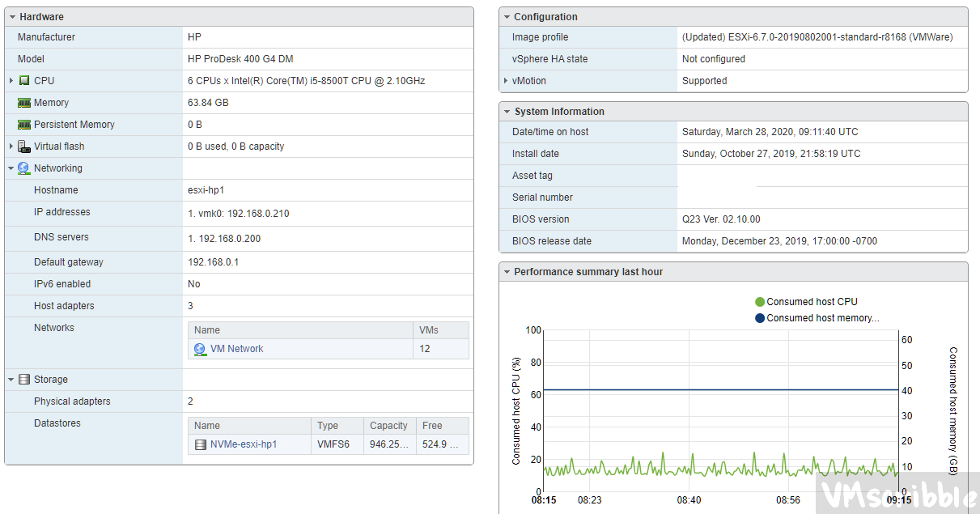Open the VM Network link
This screenshot has width=980, height=514.
click(x=236, y=349)
